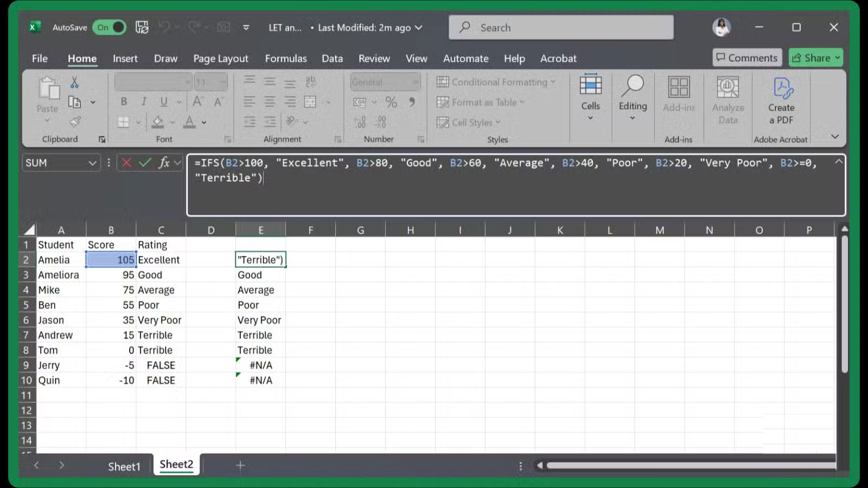Toggle Italic formatting
The width and height of the screenshot is (868, 488).
[x=143, y=101]
